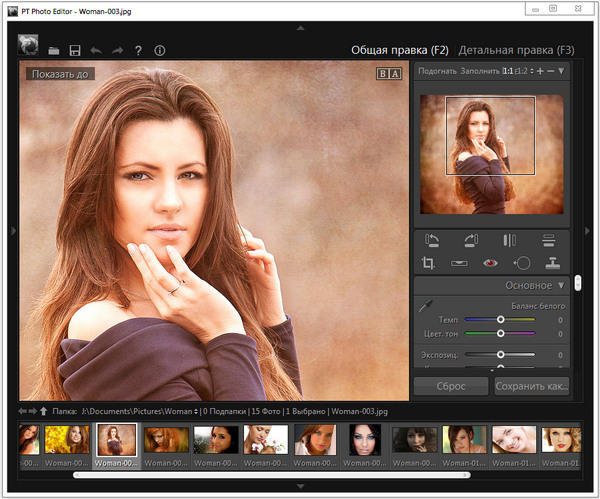Click the 'Сохранить как..' button
Screen dimensions: 600x499
pyautogui.click(x=531, y=386)
